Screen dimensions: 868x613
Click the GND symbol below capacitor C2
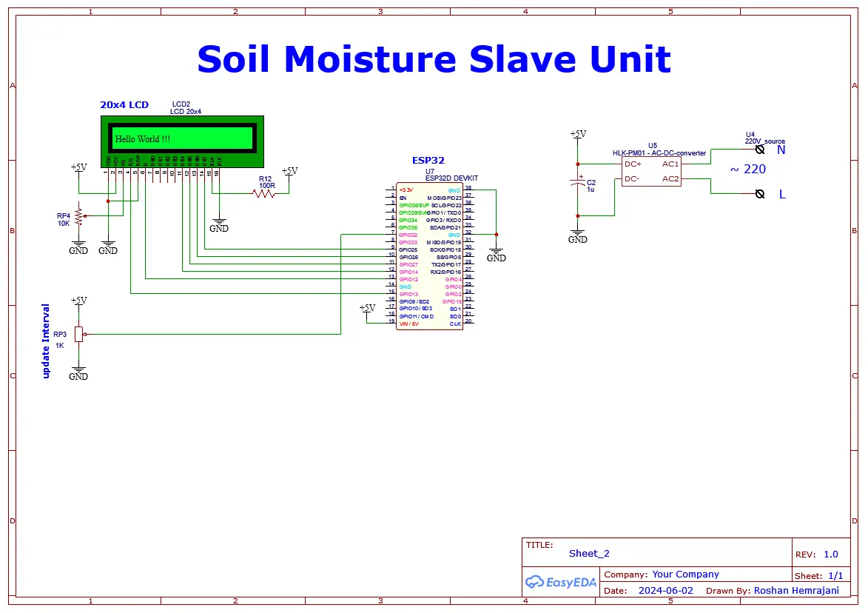point(578,236)
